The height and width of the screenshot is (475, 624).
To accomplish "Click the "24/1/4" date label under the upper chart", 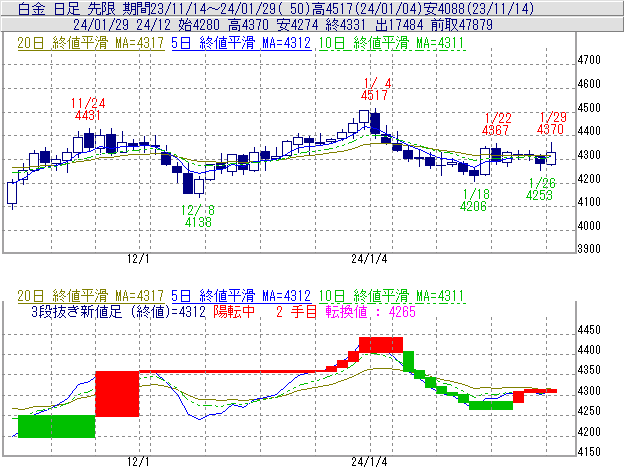I will pos(369,259).
